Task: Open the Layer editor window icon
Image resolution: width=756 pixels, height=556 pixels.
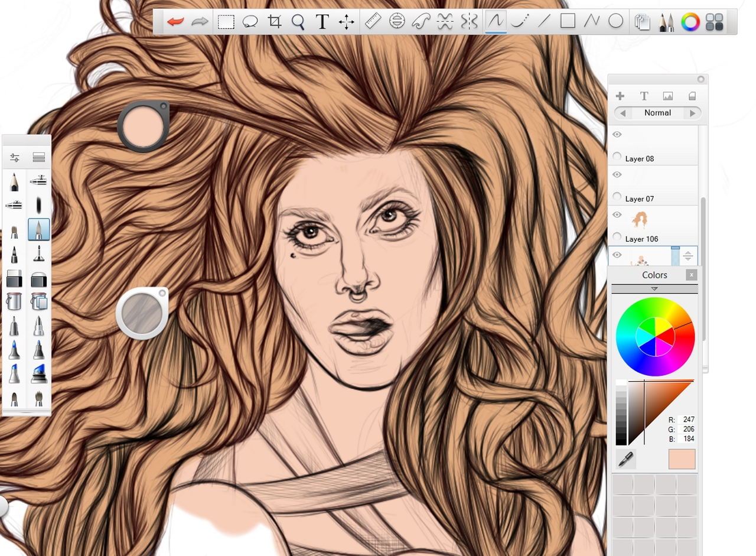Action: 642,22
